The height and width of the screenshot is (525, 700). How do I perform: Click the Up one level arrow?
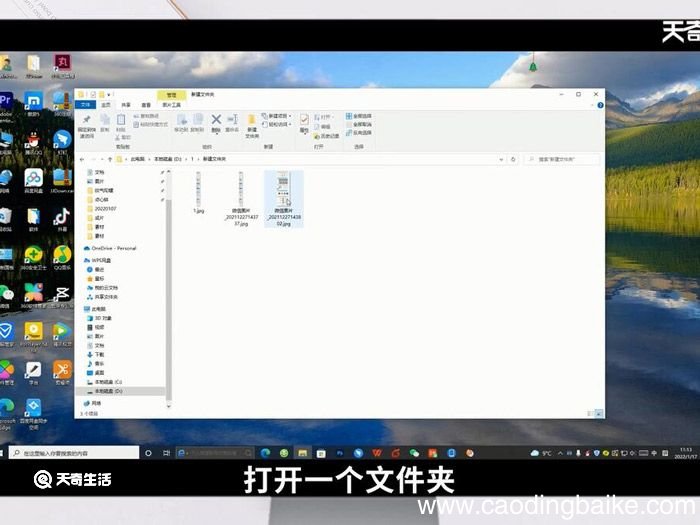click(x=110, y=159)
